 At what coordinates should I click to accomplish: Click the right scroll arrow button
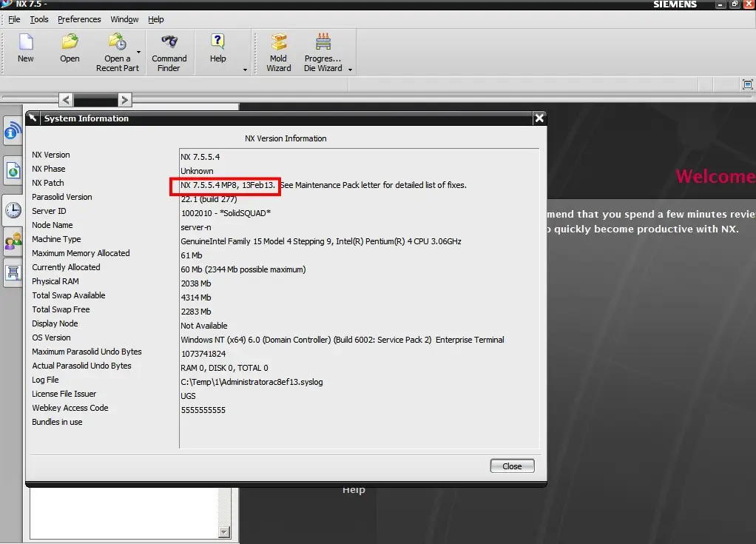pyautogui.click(x=124, y=100)
